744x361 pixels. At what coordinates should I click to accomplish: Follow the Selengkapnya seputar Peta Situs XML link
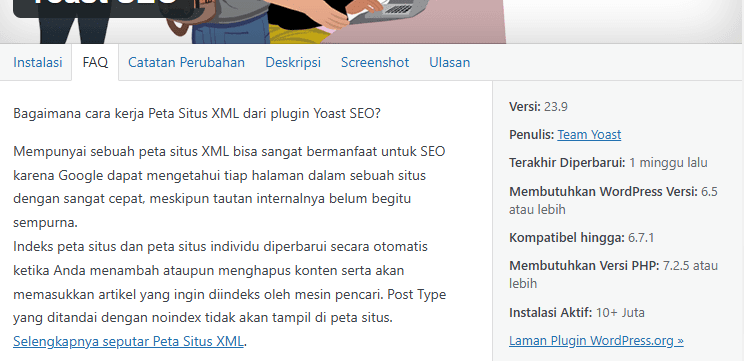[128, 341]
